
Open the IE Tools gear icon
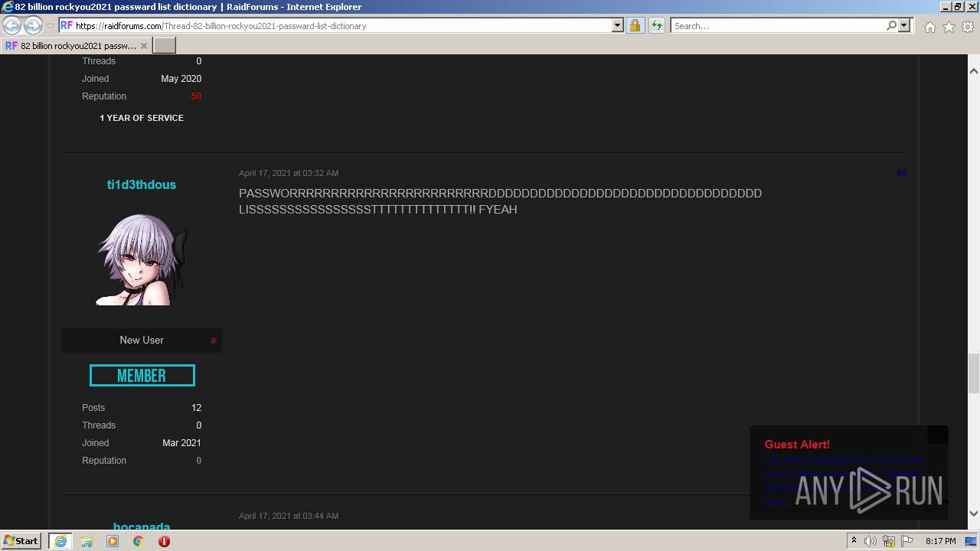pos(968,27)
